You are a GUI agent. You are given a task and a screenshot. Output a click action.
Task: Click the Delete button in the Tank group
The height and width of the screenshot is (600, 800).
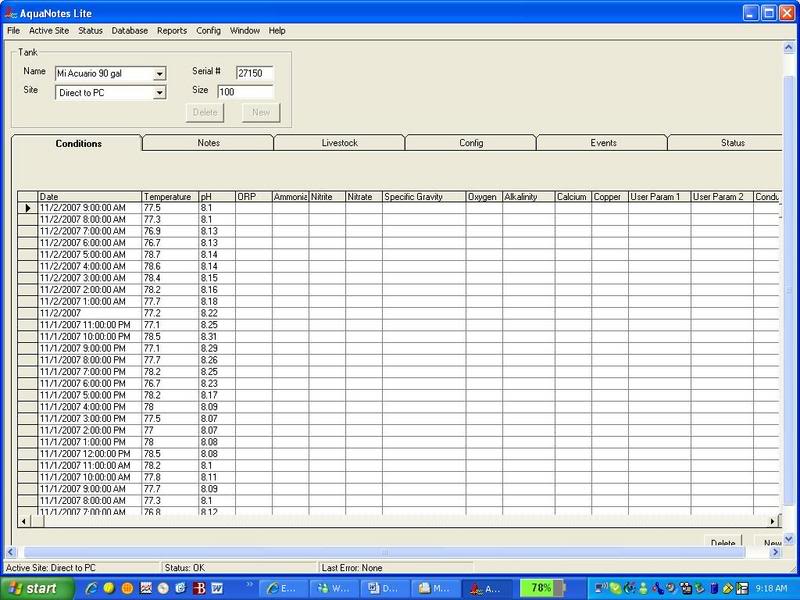pyautogui.click(x=205, y=112)
